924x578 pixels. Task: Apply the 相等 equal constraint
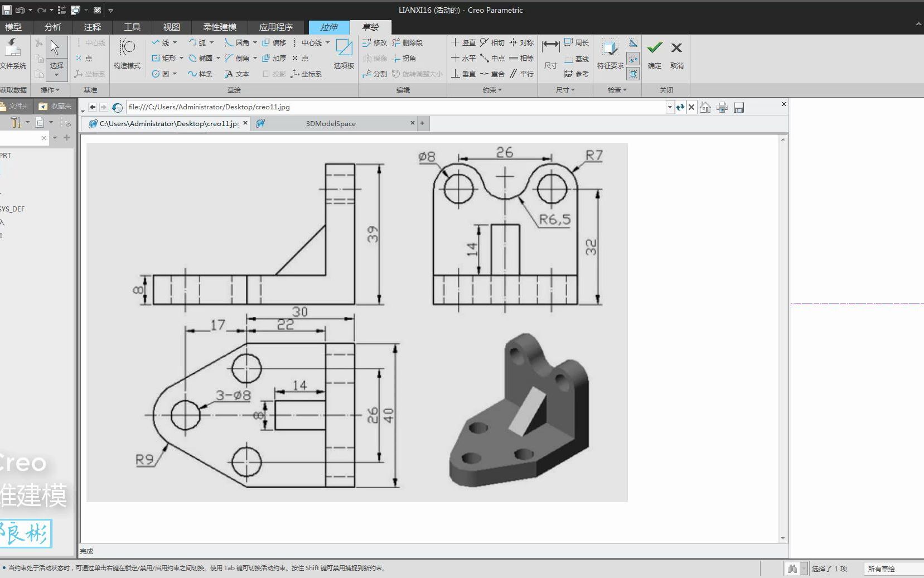[x=521, y=58]
